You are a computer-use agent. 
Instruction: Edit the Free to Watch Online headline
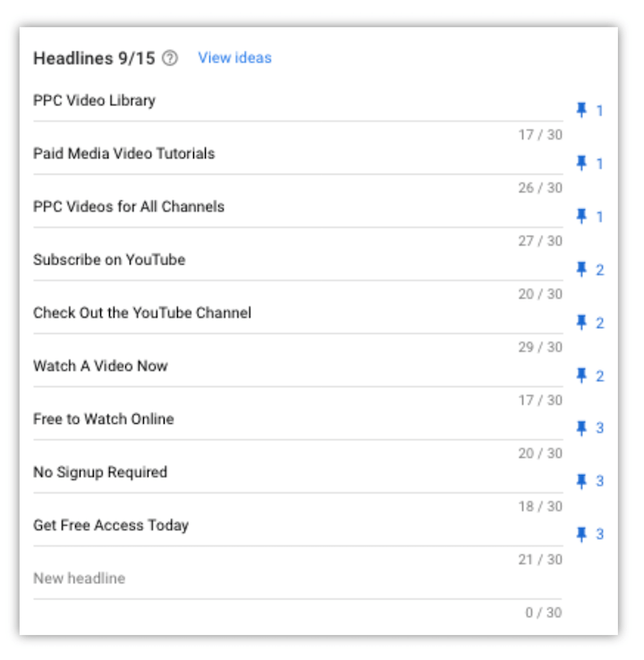tap(298, 419)
